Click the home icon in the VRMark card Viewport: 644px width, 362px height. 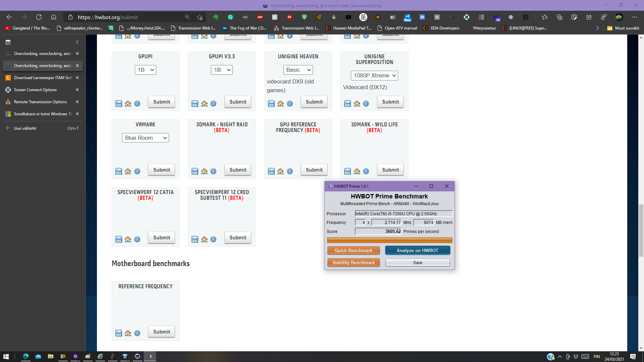(128, 171)
